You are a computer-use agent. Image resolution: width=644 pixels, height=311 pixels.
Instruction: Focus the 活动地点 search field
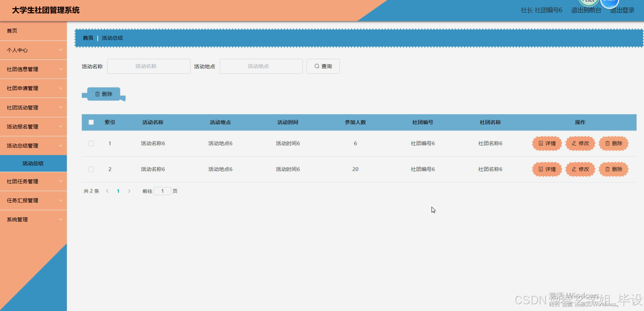tap(261, 66)
